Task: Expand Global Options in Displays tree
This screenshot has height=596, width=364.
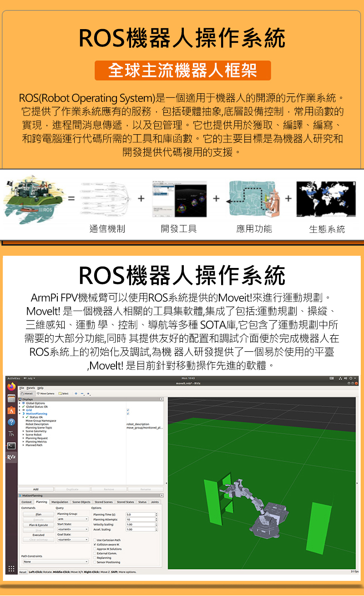Action: (20, 403)
